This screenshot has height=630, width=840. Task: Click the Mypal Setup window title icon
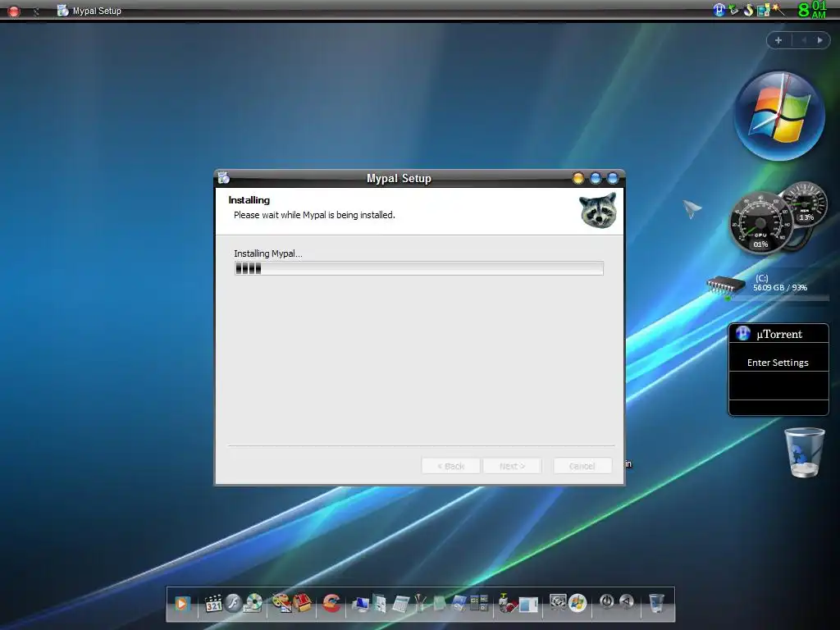pyautogui.click(x=223, y=178)
